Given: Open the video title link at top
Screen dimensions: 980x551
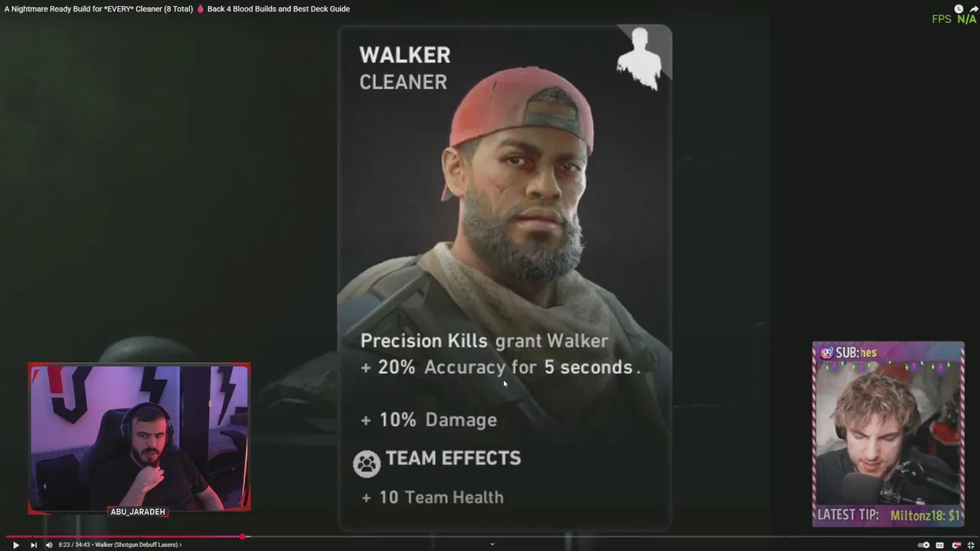Looking at the screenshot, I should tap(177, 8).
